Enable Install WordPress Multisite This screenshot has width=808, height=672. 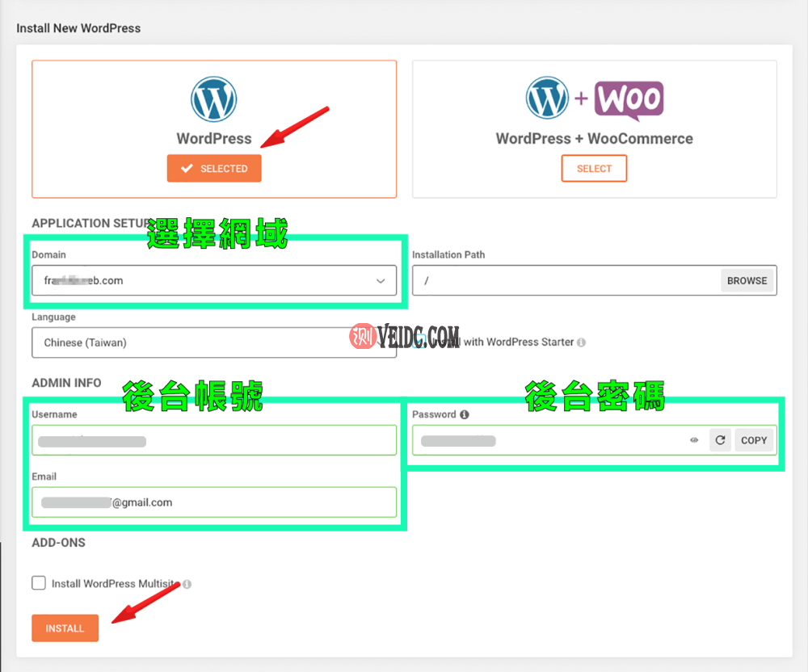pos(38,582)
